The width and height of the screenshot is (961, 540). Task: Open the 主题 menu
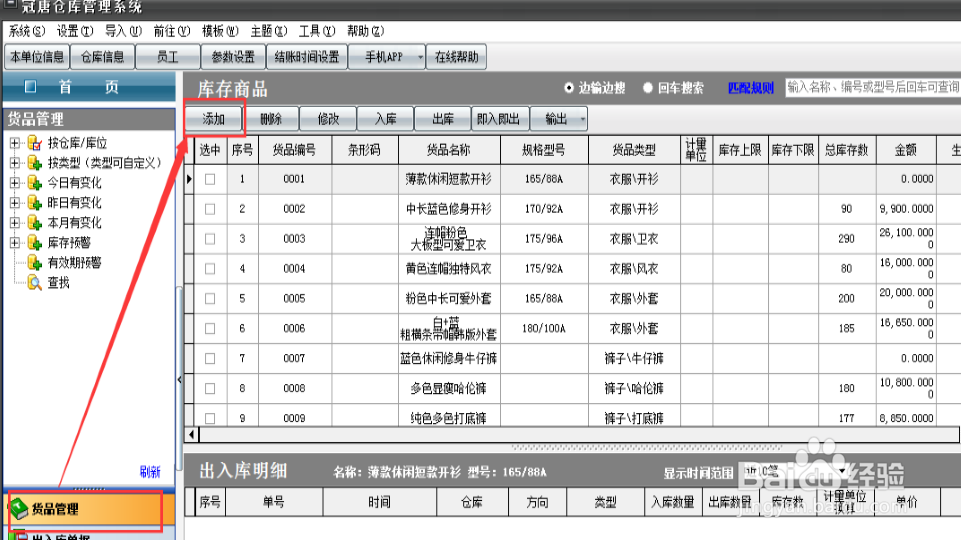(268, 31)
